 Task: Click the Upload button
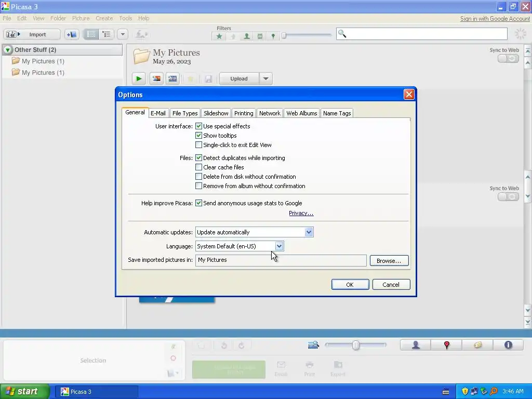point(239,79)
